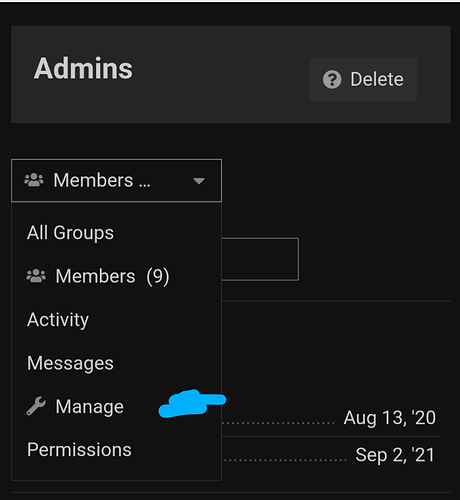Image resolution: width=460 pixels, height=500 pixels.
Task: Click the people icon next to Members (9)
Action: (x=36, y=276)
